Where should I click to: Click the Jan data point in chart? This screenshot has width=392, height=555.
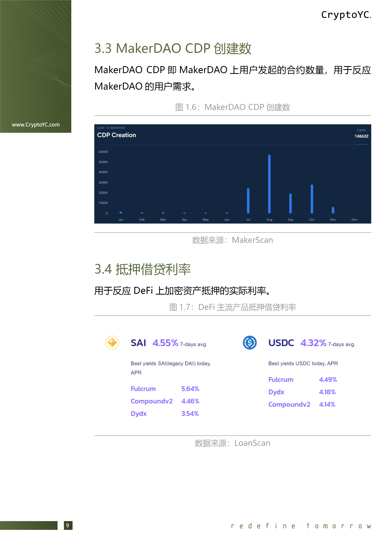pyautogui.click(x=121, y=212)
